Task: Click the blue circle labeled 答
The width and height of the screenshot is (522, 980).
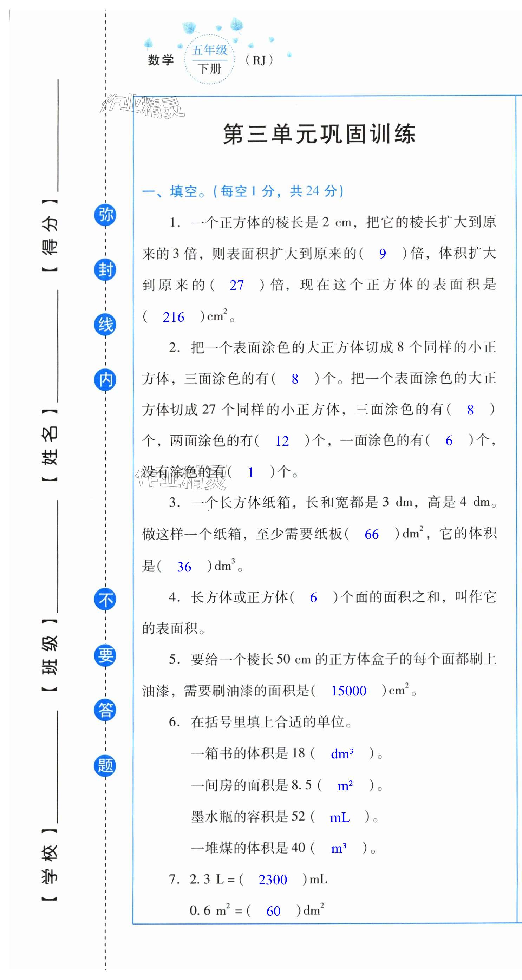Action: (x=105, y=710)
